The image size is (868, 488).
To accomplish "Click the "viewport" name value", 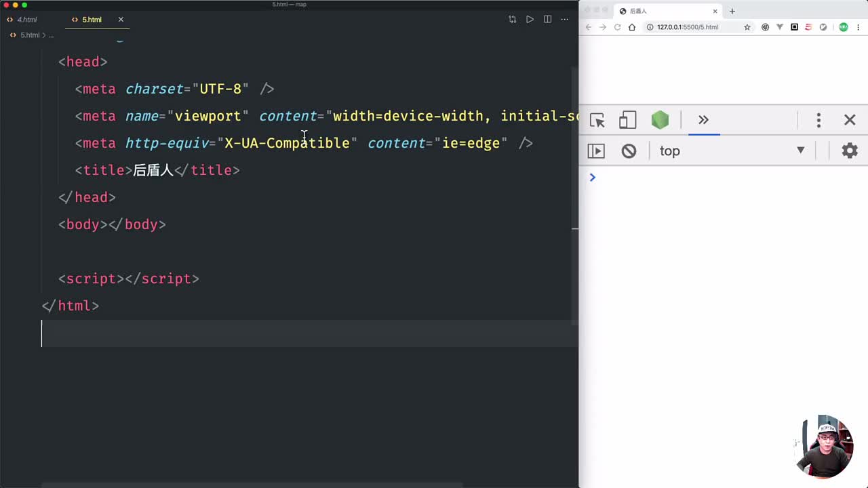I will 208,116.
